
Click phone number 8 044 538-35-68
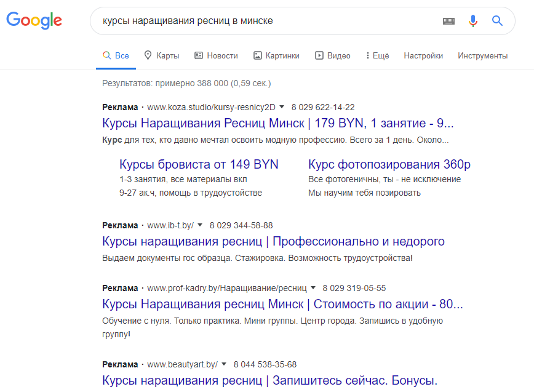(x=265, y=364)
